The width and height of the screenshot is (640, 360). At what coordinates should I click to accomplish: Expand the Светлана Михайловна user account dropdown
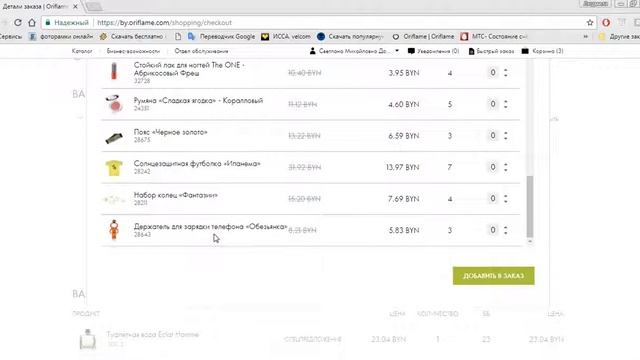(x=354, y=51)
